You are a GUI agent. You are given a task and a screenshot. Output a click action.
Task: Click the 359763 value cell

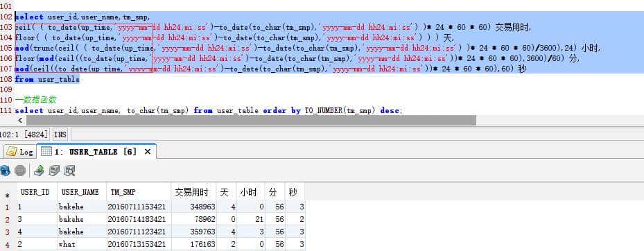(x=193, y=232)
